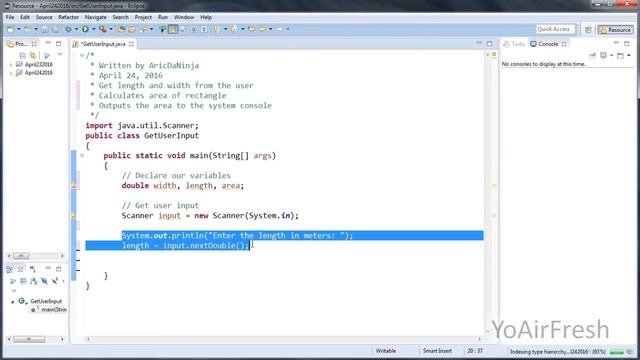The width and height of the screenshot is (640, 360).
Task: Open the Window menu
Action: [184, 17]
